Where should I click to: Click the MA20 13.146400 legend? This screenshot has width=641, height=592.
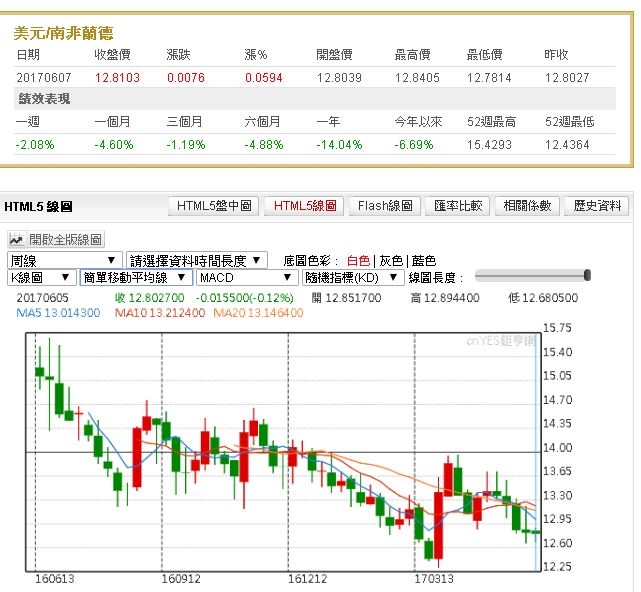258,313
